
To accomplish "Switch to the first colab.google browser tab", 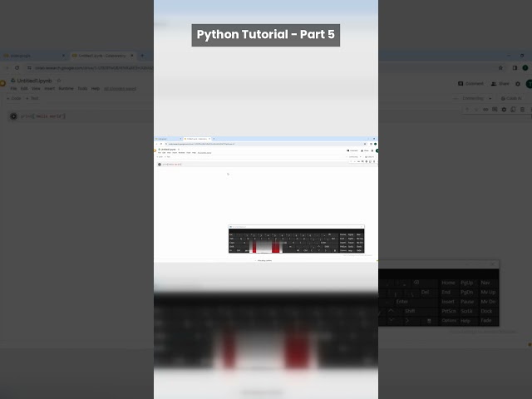I will [32, 56].
